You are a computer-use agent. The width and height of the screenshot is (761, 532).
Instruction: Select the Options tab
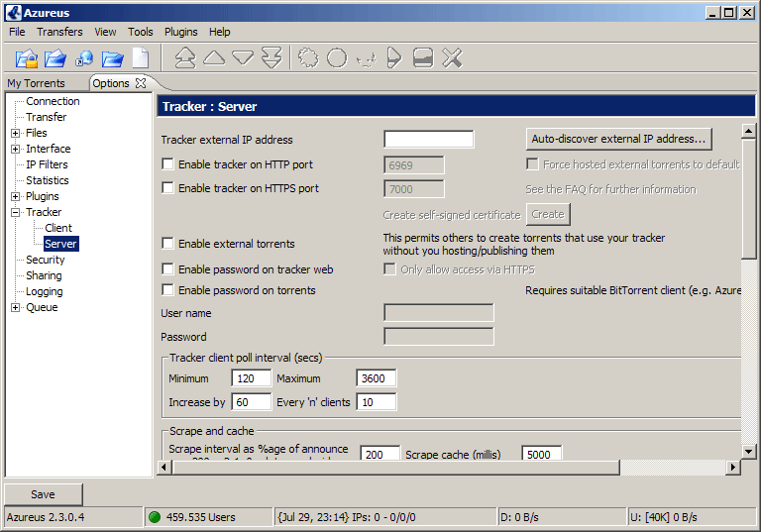coord(111,83)
